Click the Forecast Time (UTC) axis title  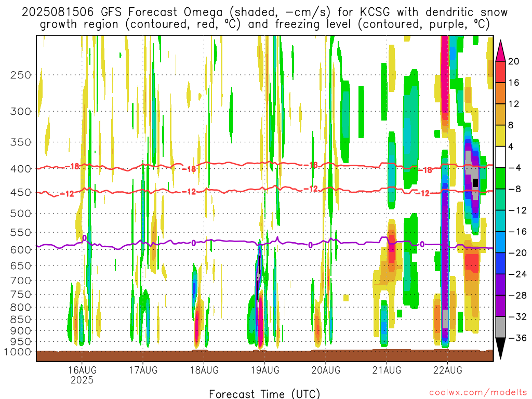264,394
